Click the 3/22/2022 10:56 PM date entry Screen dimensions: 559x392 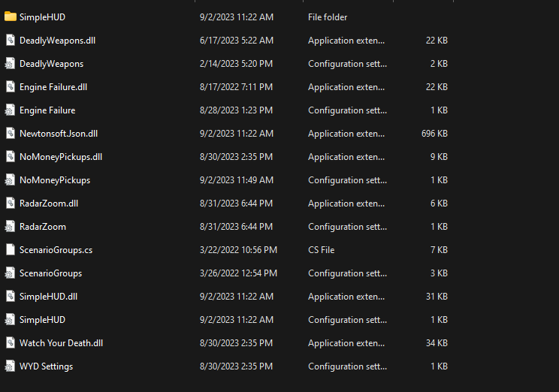tap(238, 250)
